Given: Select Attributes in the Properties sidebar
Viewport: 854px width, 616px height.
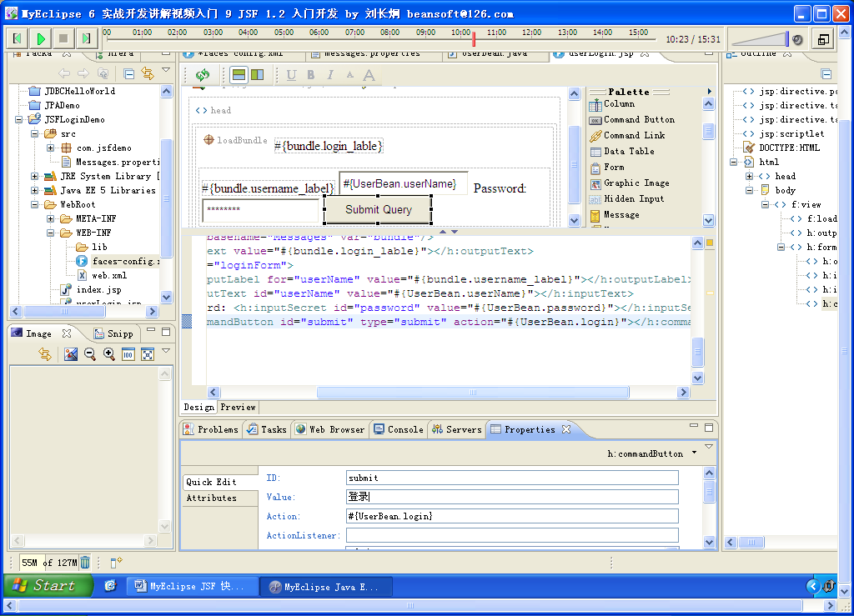Looking at the screenshot, I should [211, 498].
